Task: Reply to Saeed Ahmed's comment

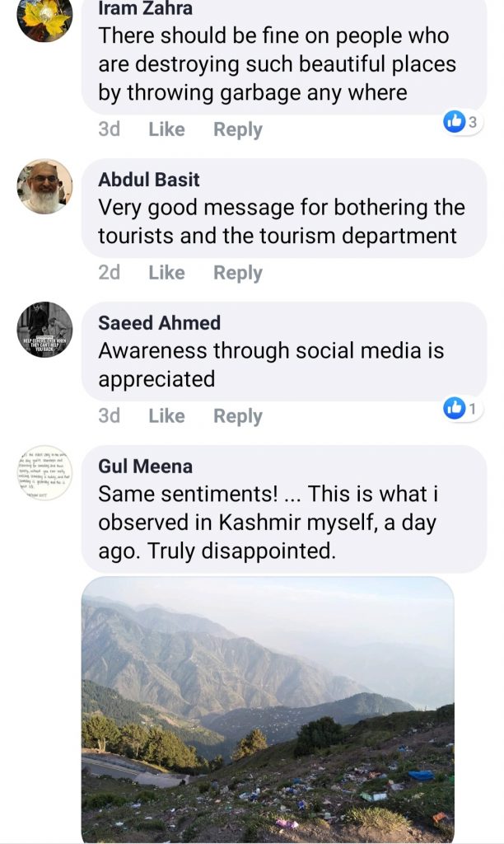Action: pos(238,416)
